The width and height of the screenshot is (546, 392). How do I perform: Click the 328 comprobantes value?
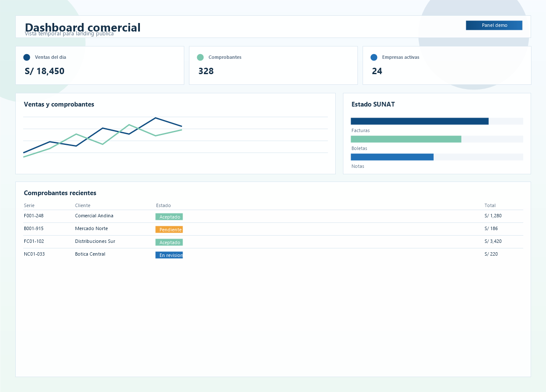point(206,71)
